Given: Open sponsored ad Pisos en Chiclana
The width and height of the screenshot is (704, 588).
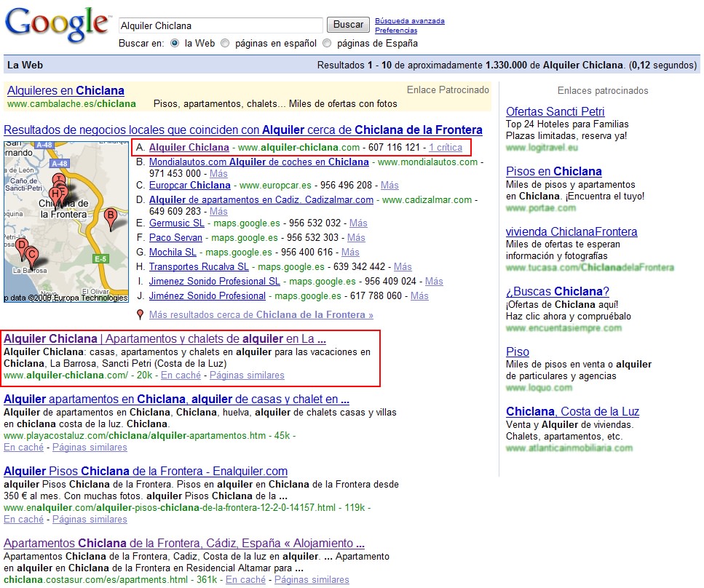Looking at the screenshot, I should tap(554, 172).
